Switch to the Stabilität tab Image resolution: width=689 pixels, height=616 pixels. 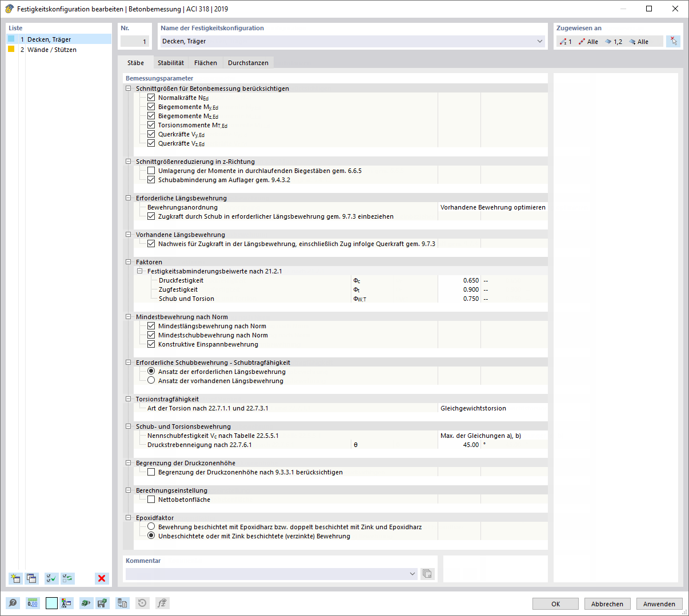click(x=171, y=63)
